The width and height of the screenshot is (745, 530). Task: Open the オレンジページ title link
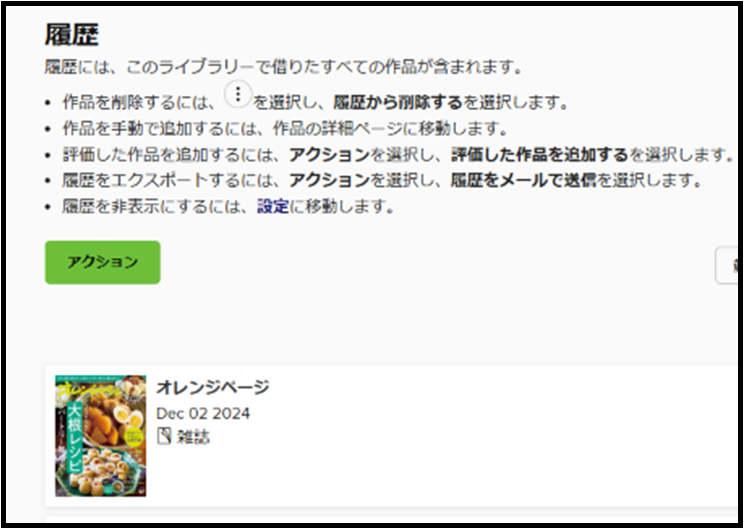tap(212, 387)
